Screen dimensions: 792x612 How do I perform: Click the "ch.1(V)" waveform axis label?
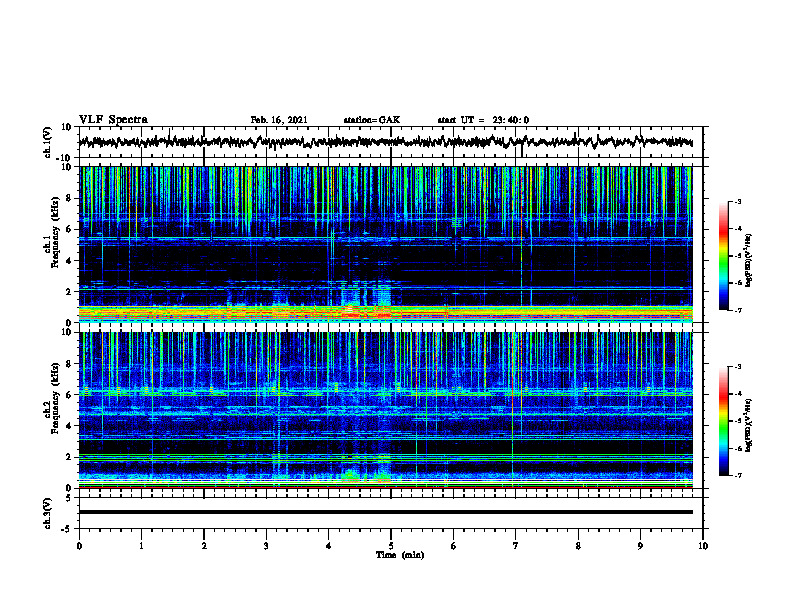[x=48, y=142]
